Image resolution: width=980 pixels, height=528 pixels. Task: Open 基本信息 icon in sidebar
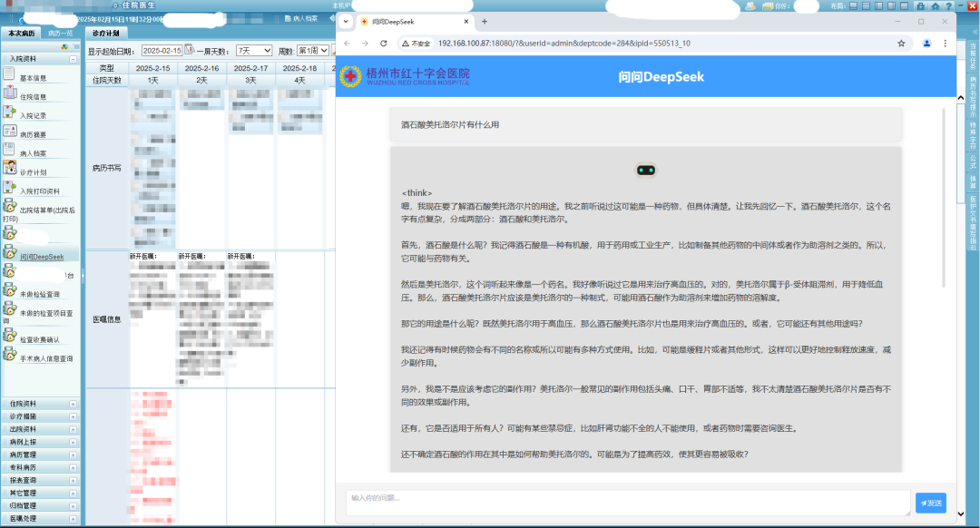click(x=9, y=73)
